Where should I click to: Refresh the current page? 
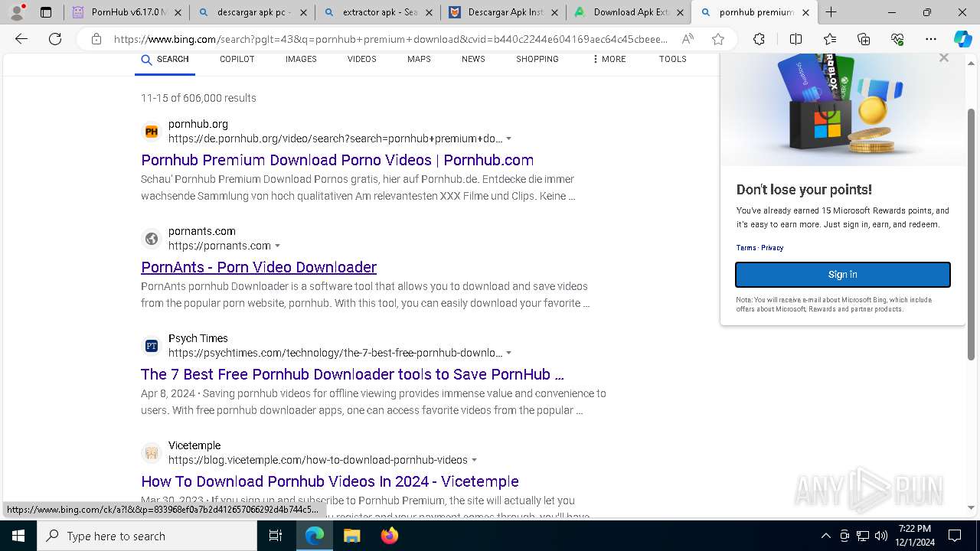[55, 39]
